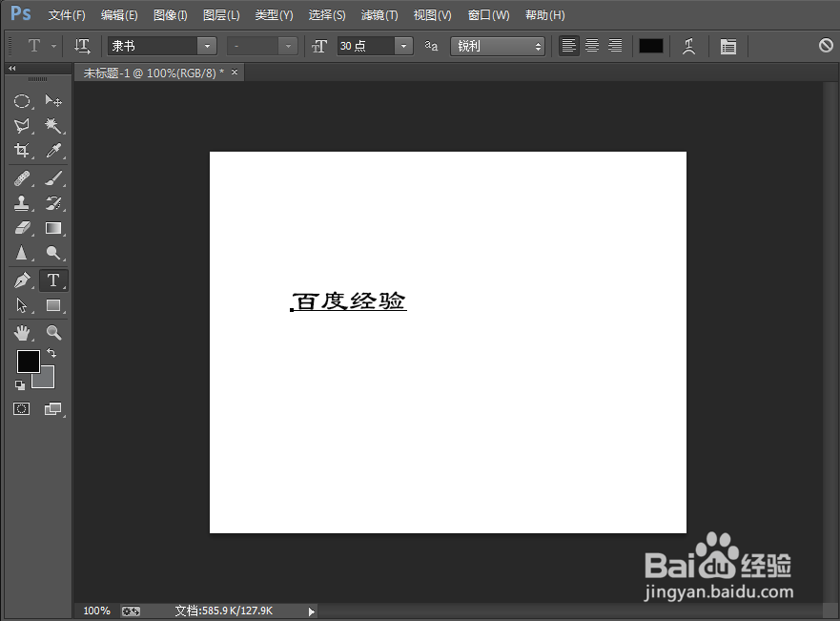Cancel the current text edits
Screen dimensions: 840x621
[826, 45]
